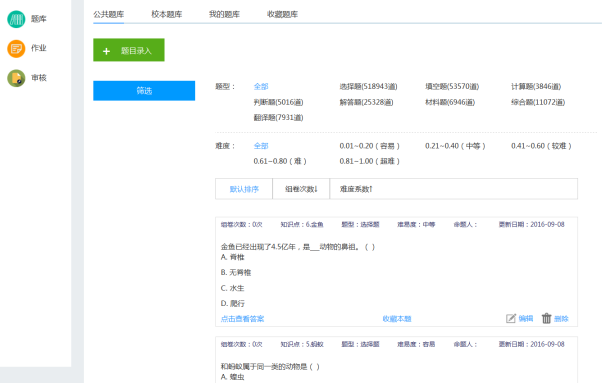
Task: Open the 审核 sidebar icon
Action: [x=16, y=78]
